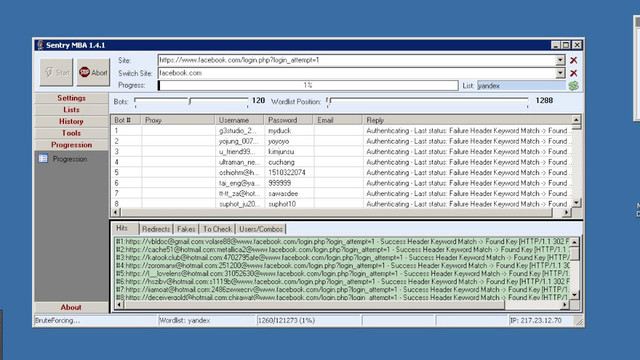The image size is (640, 360).
Task: Open the Lists section in sidebar
Action: pos(71,110)
